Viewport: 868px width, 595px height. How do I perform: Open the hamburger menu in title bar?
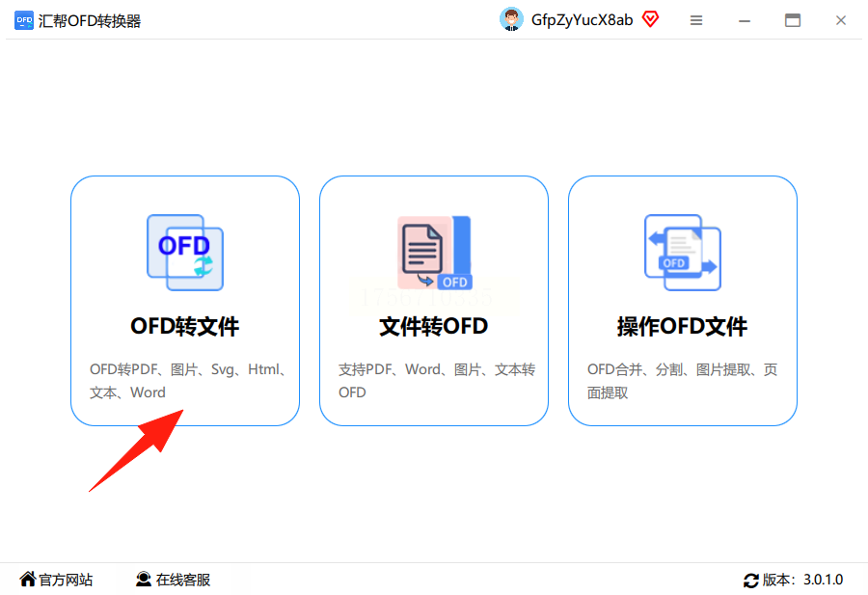(696, 20)
